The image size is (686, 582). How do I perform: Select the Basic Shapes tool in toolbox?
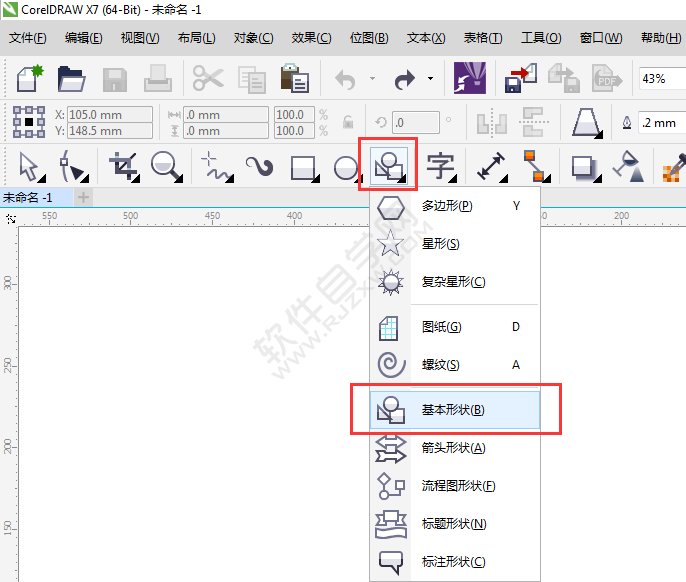point(389,166)
